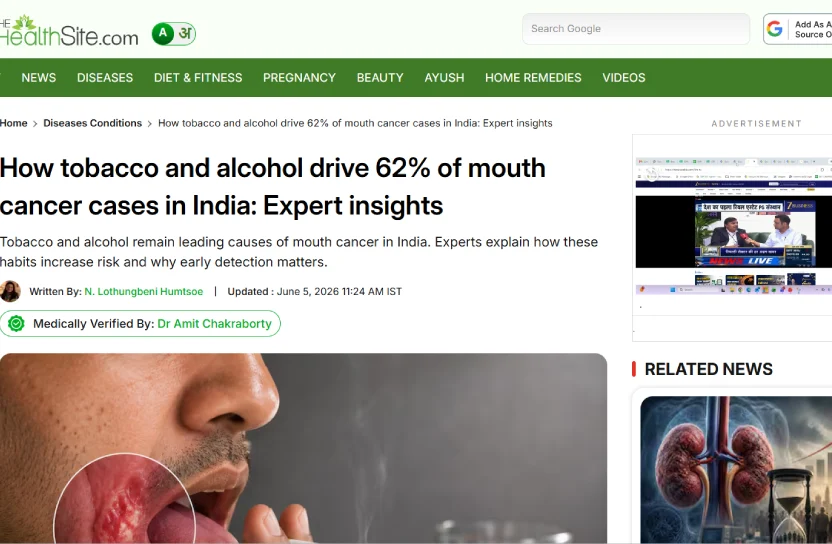Click the article summary paragraph text
The height and width of the screenshot is (544, 832).
pos(299,252)
